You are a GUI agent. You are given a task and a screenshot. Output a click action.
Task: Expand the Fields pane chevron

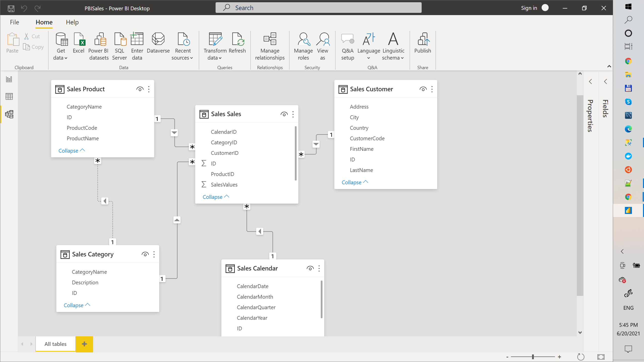click(x=606, y=81)
